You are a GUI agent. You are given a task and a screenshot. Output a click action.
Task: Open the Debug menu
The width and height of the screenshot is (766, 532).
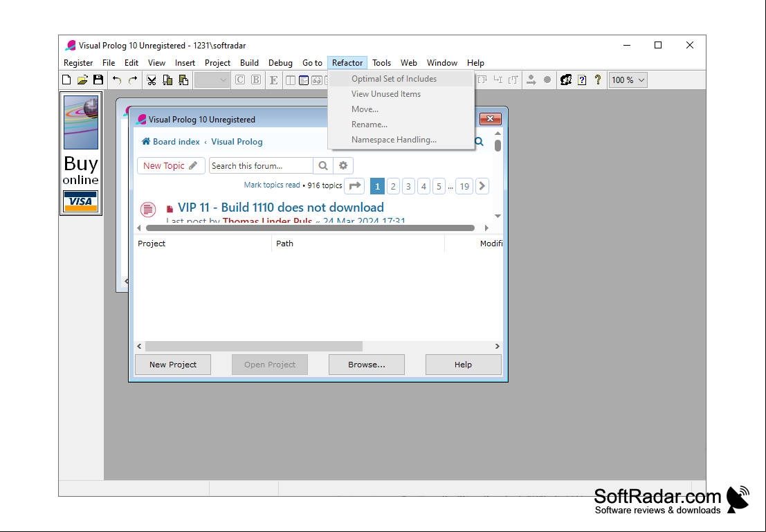(x=280, y=62)
